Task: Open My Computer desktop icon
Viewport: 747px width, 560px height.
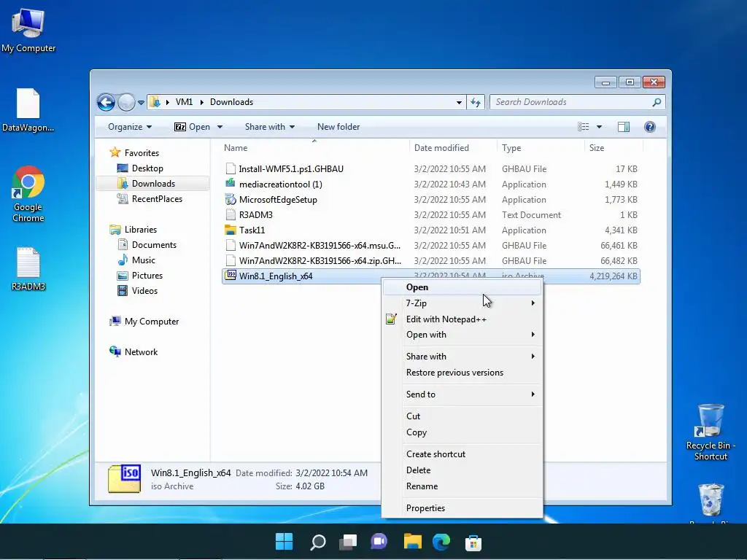Action: (x=28, y=29)
